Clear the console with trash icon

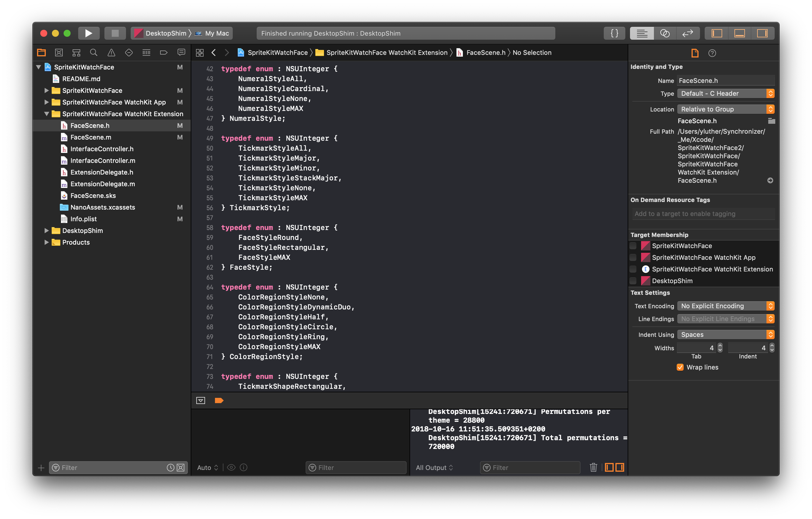click(x=593, y=467)
